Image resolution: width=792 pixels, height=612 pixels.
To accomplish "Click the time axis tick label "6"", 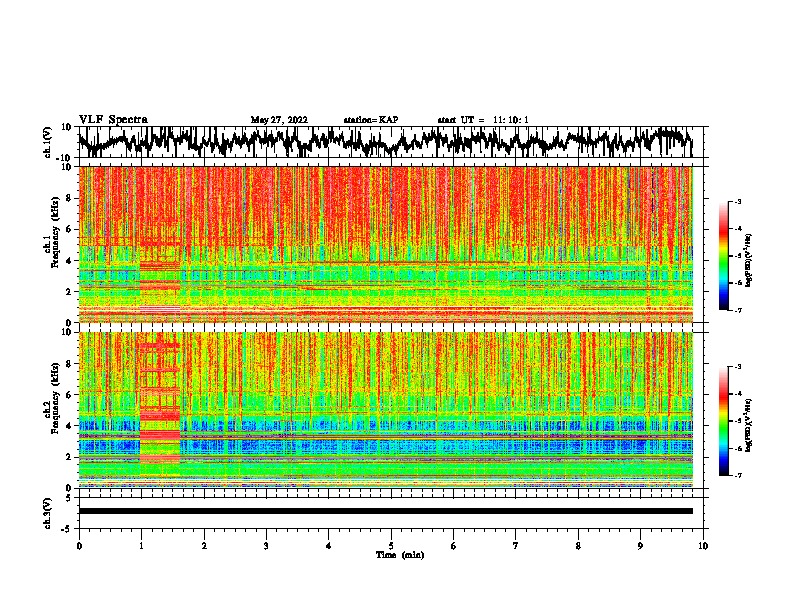I will click(454, 546).
